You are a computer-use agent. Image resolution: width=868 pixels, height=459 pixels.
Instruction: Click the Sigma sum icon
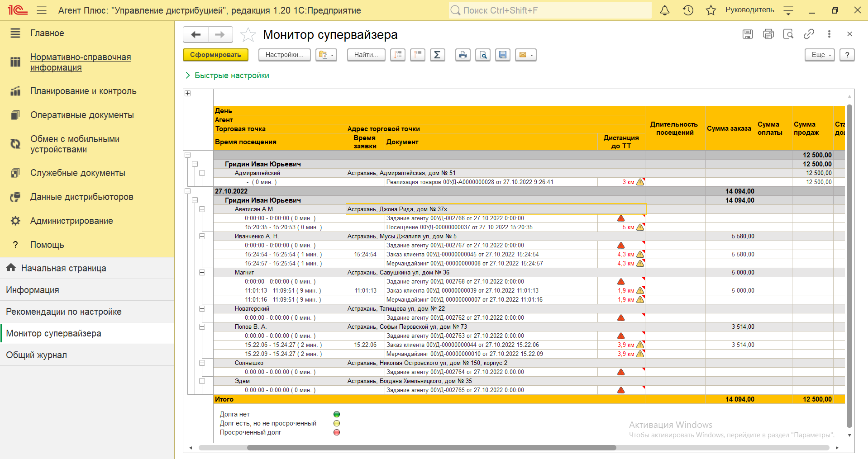tap(438, 55)
